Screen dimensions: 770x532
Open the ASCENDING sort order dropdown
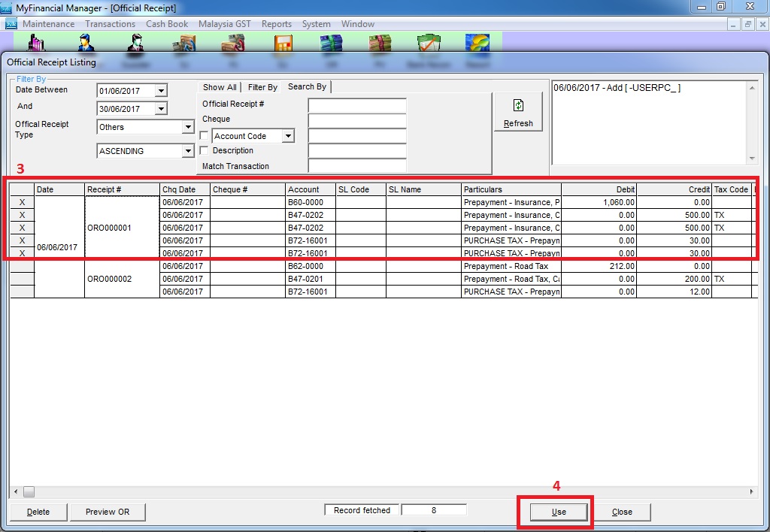(x=188, y=151)
